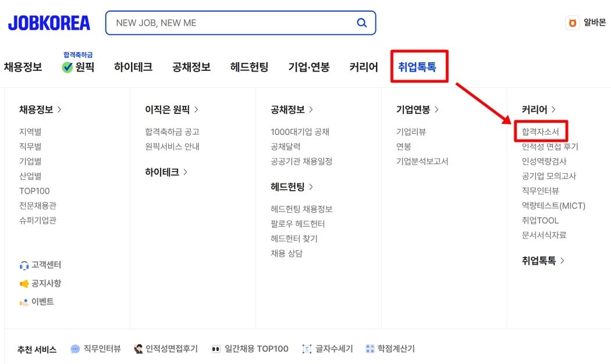Open 공기업 모의고사 link
Image resolution: width=611 pixels, height=364 pixels.
[x=549, y=176]
